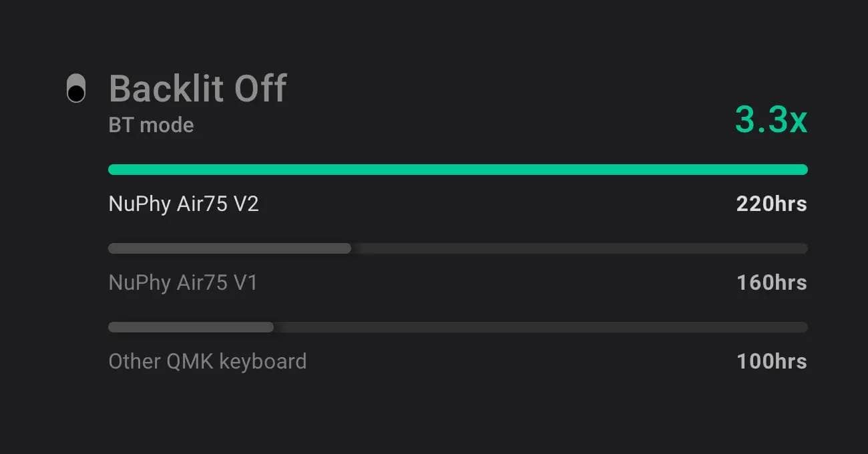Click the dark knob inside the switch icon
Screen dimensions: 868x454
[x=76, y=93]
